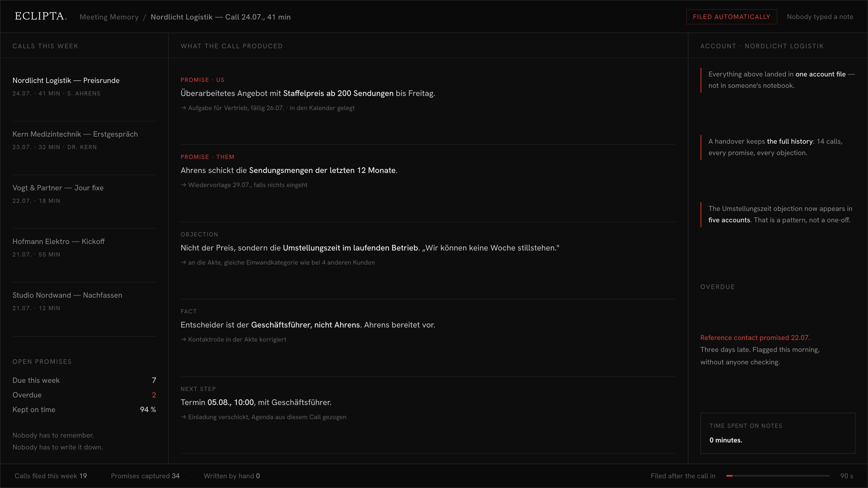Click the Overdue count 2
The image size is (868, 488).
(x=154, y=395)
